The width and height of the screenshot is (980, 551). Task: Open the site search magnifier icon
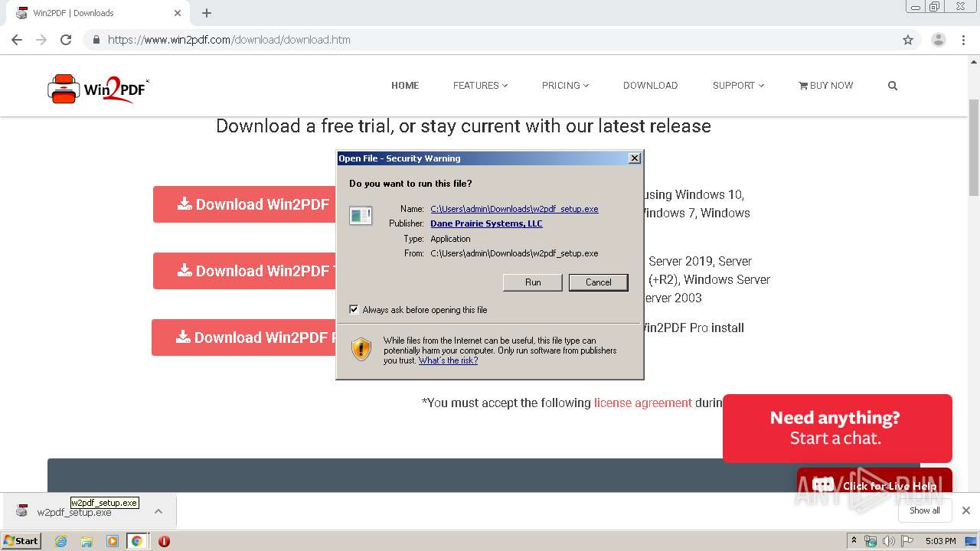click(x=892, y=86)
